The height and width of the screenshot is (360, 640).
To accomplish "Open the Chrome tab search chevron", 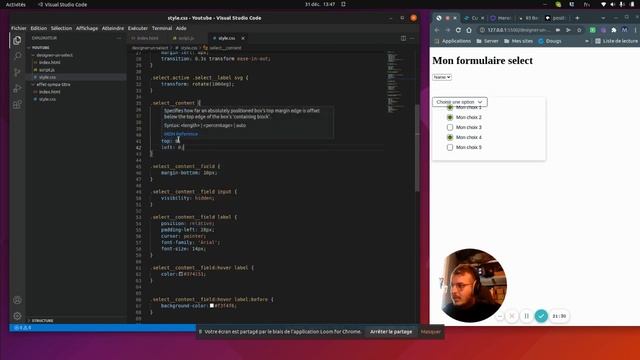I will pyautogui.click(x=603, y=18).
